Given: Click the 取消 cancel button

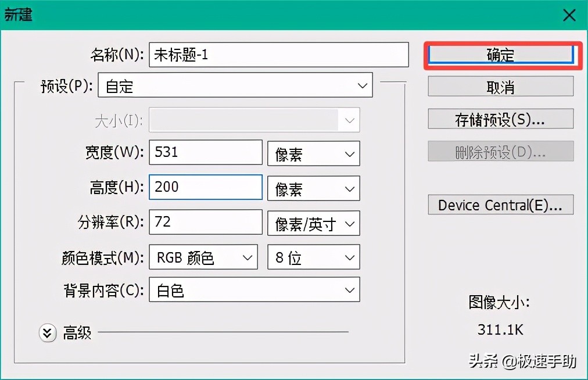Looking at the screenshot, I should (500, 86).
